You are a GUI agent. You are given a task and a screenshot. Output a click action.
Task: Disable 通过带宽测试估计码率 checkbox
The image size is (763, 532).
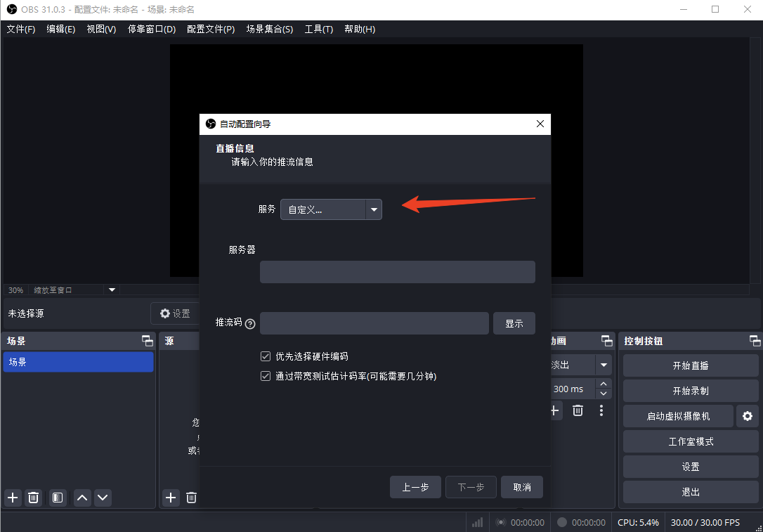pyautogui.click(x=266, y=375)
